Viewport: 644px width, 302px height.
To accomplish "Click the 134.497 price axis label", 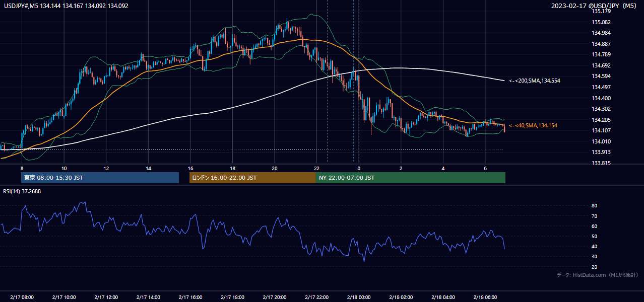I will click(x=601, y=87).
